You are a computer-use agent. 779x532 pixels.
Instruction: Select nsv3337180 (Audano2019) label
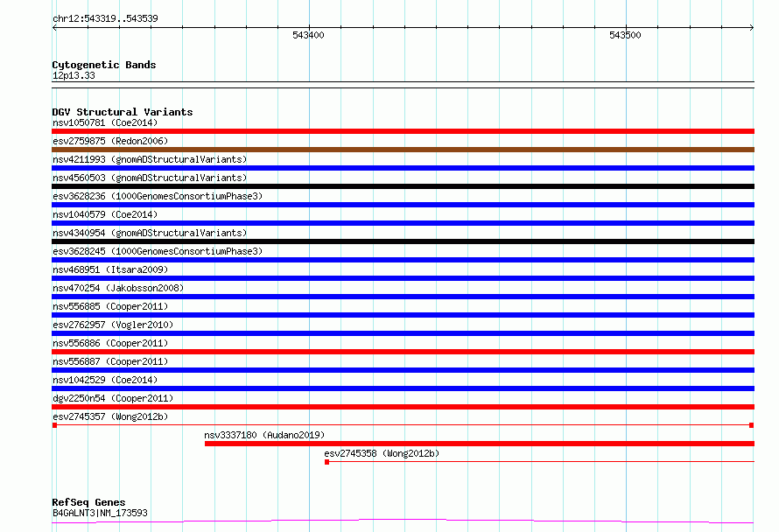(264, 435)
